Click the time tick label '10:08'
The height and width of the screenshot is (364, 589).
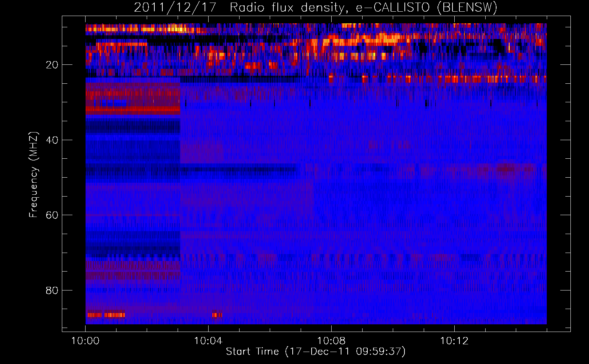331,341
